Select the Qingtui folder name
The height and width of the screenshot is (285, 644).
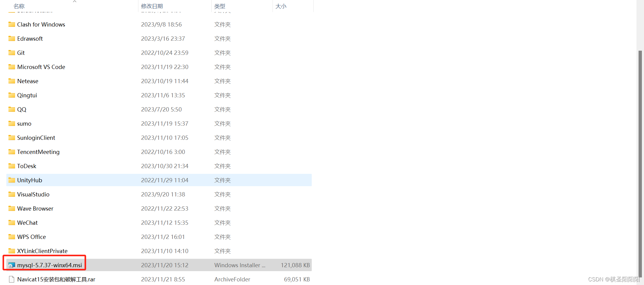click(x=27, y=95)
